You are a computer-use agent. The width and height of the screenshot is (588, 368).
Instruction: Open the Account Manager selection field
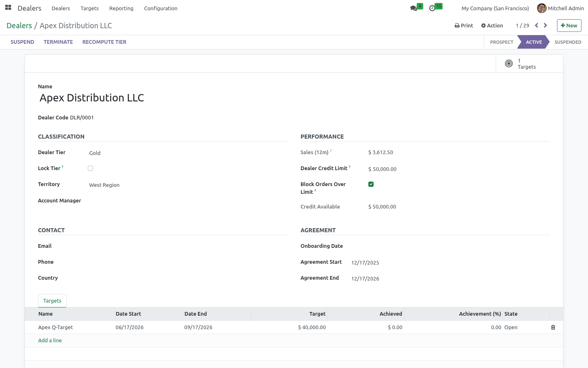tap(188, 201)
